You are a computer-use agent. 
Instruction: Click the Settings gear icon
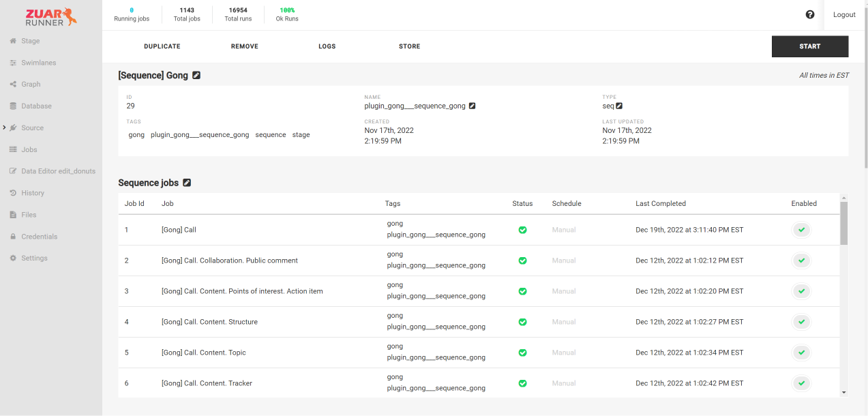(13, 258)
